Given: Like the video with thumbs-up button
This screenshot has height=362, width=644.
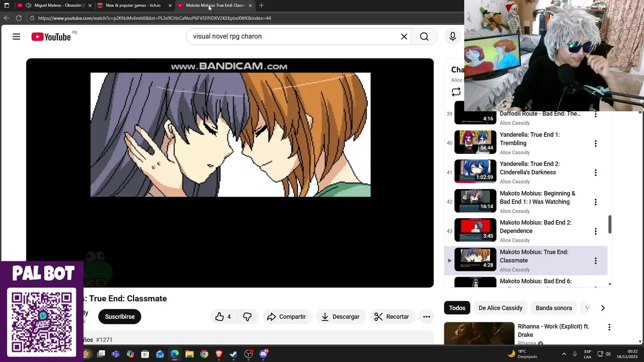Looking at the screenshot, I should [223, 316].
